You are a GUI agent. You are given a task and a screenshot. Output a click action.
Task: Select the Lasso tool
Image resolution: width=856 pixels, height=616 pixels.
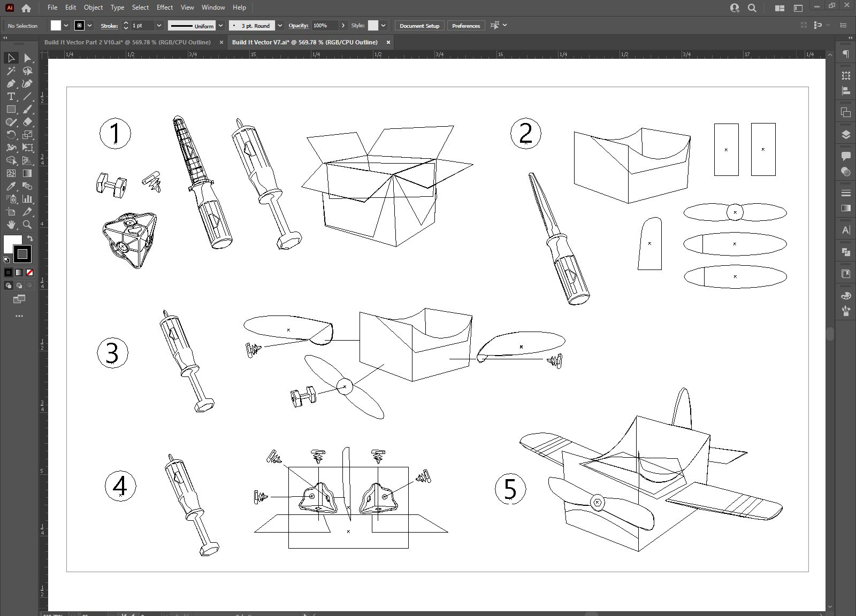(x=28, y=71)
